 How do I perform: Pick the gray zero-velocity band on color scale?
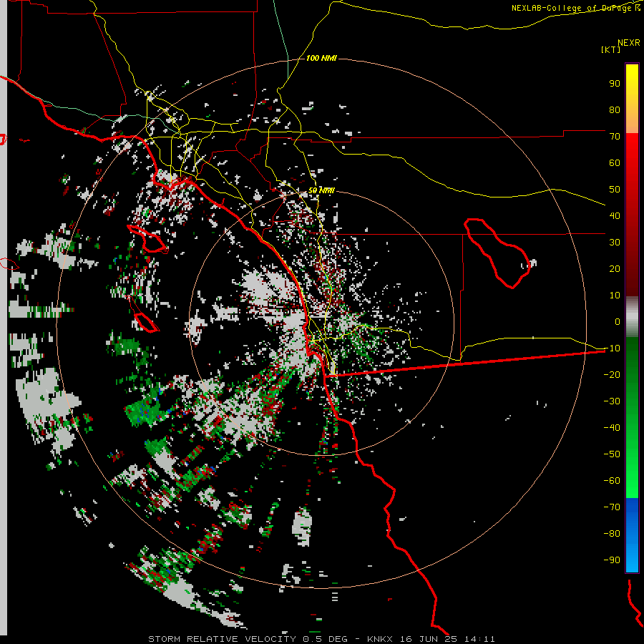632,317
